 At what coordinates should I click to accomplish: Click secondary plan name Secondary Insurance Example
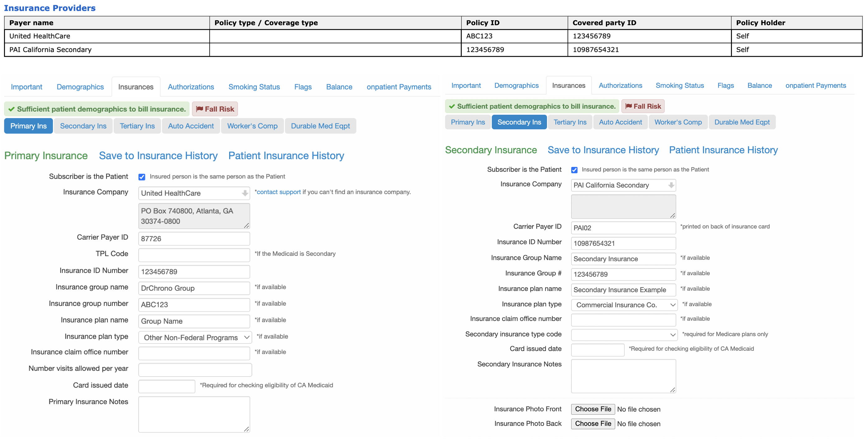tap(623, 290)
